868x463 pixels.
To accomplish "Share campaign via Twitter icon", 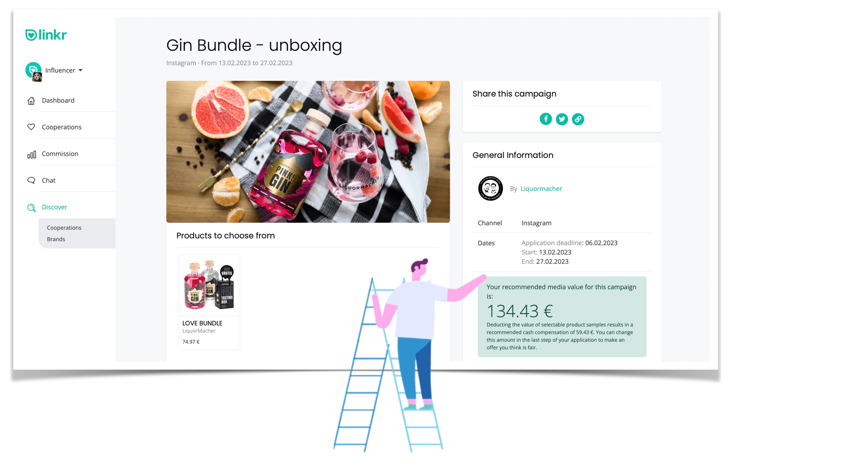I will point(562,119).
